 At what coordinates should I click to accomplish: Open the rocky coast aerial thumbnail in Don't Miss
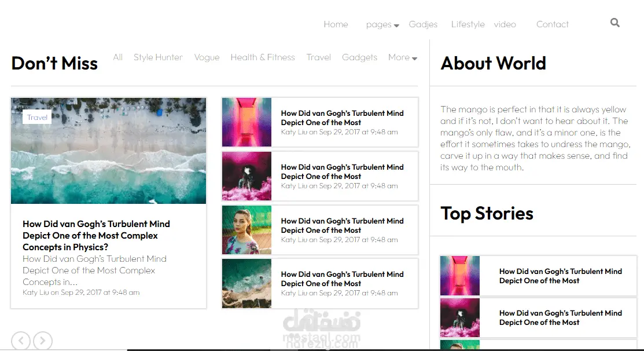coord(246,283)
